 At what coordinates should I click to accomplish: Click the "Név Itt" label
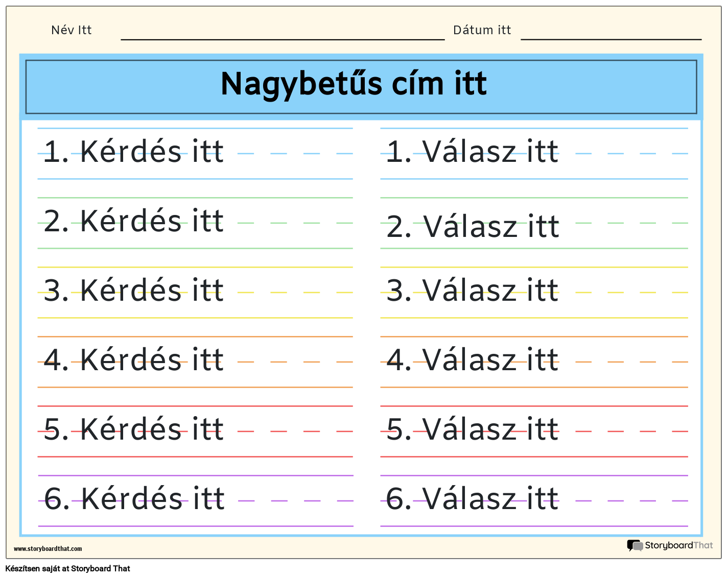coord(72,30)
